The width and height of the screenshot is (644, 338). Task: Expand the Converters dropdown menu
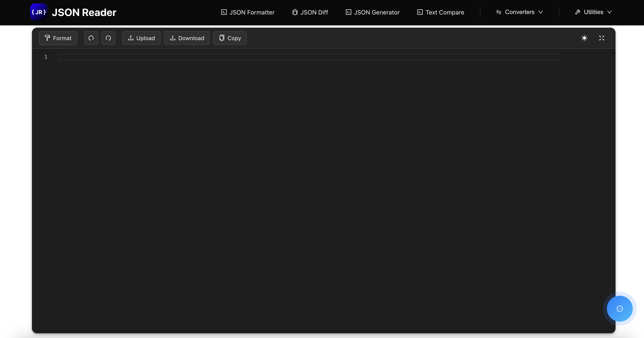519,12
